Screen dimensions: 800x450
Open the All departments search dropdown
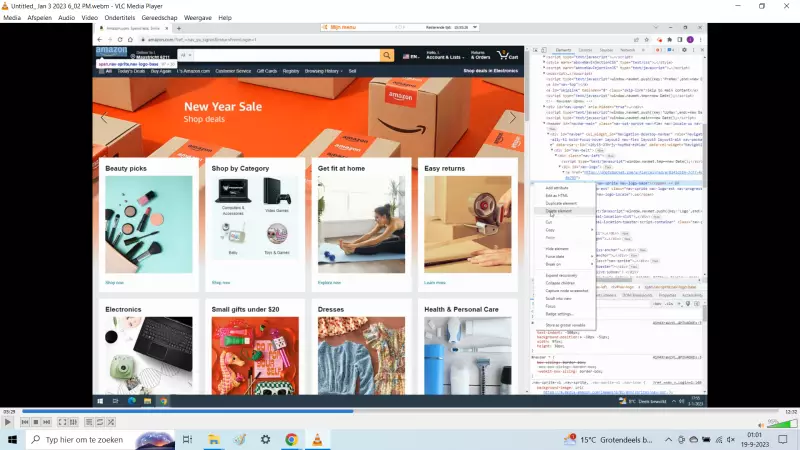coord(185,55)
